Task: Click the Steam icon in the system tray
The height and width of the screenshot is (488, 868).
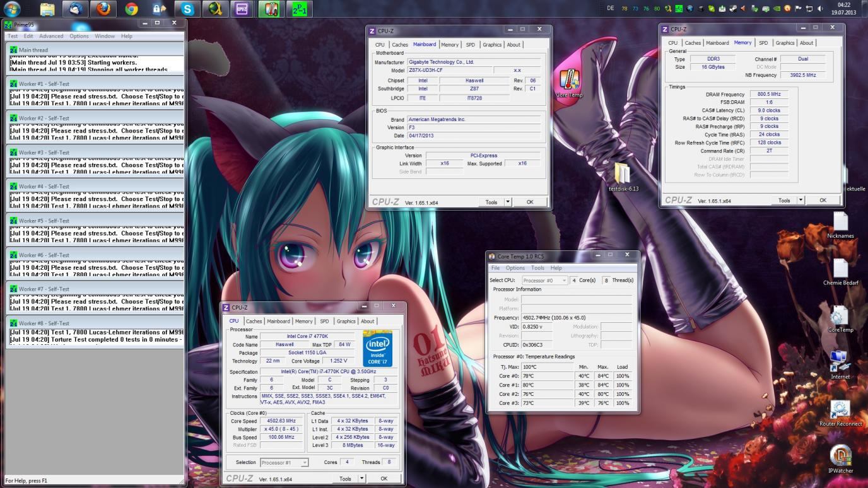Action: pos(733,9)
